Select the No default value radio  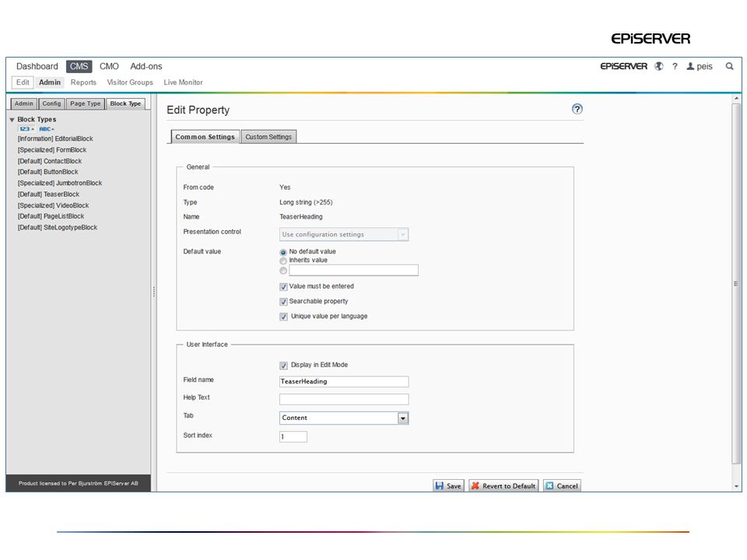pos(283,252)
